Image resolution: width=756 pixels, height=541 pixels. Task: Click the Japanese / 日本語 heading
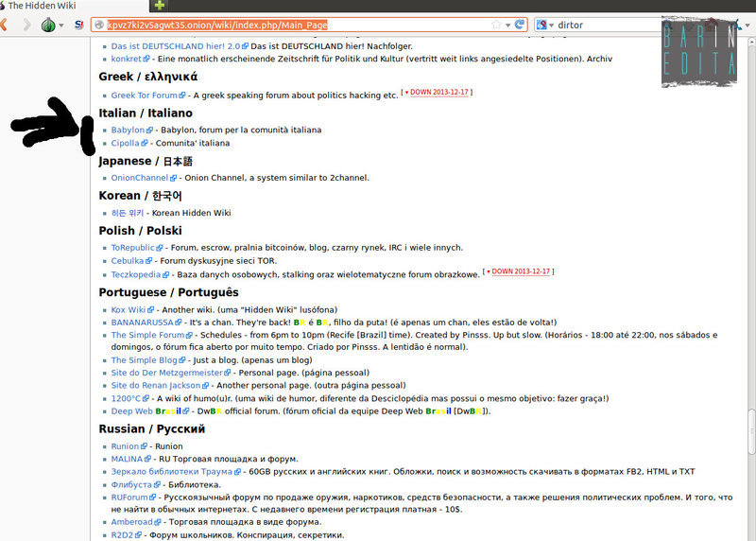click(x=146, y=161)
